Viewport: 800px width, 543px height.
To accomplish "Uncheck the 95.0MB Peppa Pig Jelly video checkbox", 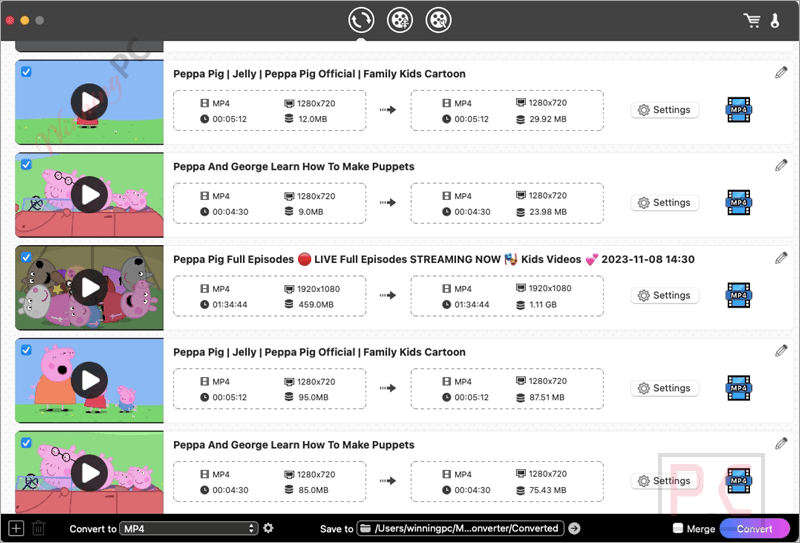I will click(26, 350).
